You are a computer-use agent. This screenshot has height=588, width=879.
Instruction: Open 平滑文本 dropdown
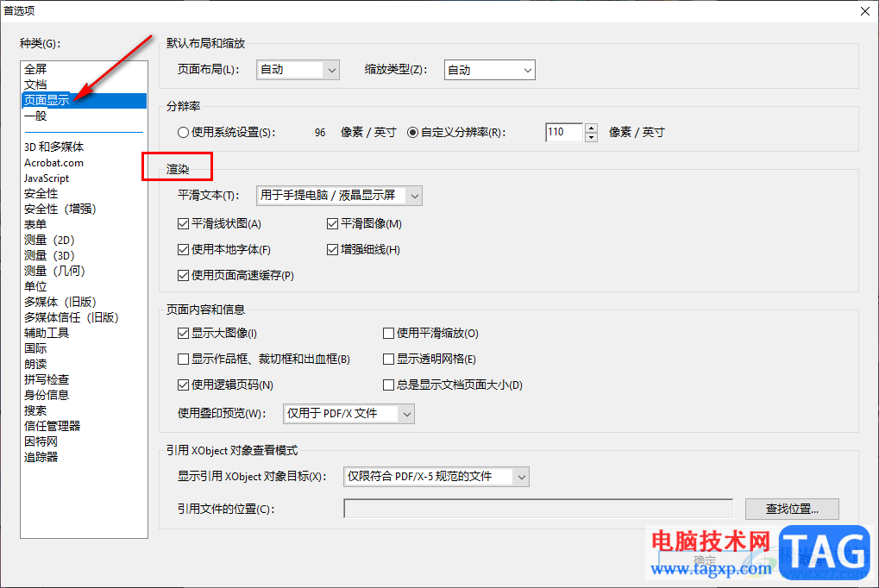[x=339, y=196]
